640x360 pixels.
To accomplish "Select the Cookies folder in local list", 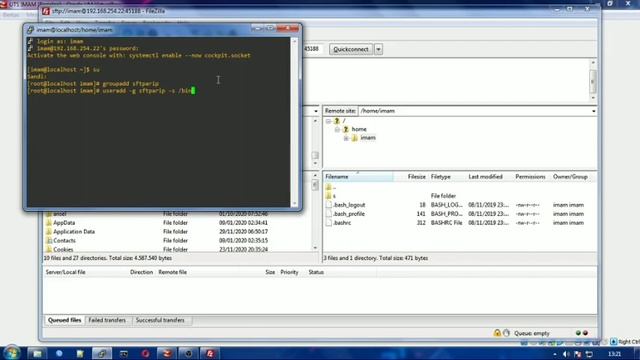I will (x=63, y=249).
